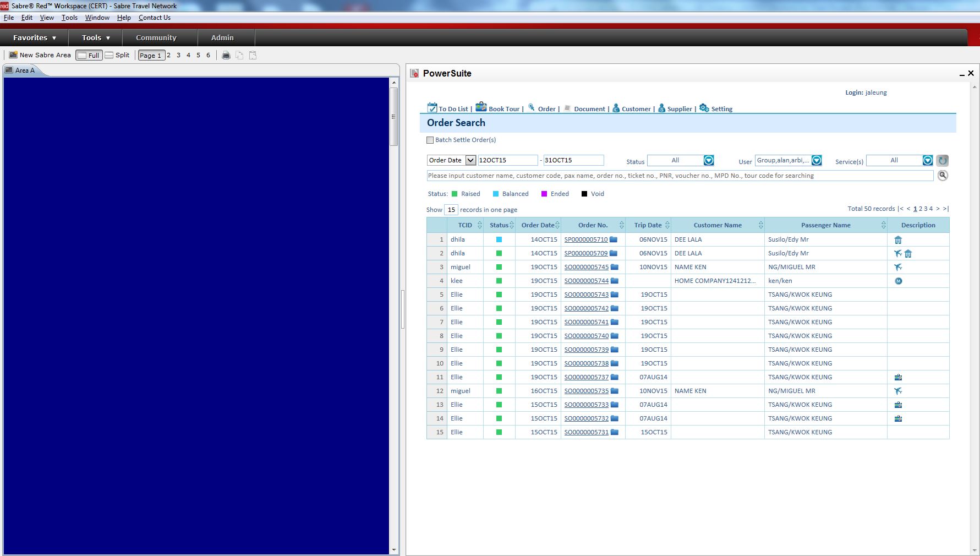
Task: Switch to the Community tab
Action: [x=156, y=37]
